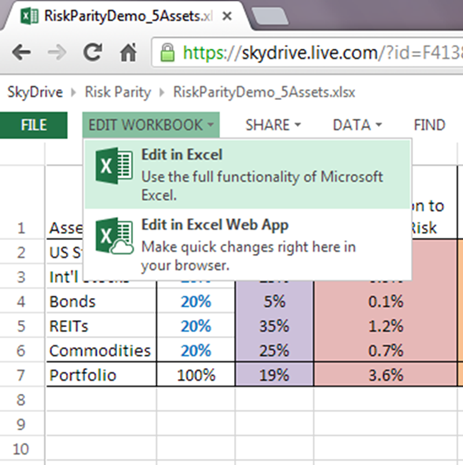The width and height of the screenshot is (463, 465).
Task: Select the 25% cell in Commodities row
Action: point(274,351)
